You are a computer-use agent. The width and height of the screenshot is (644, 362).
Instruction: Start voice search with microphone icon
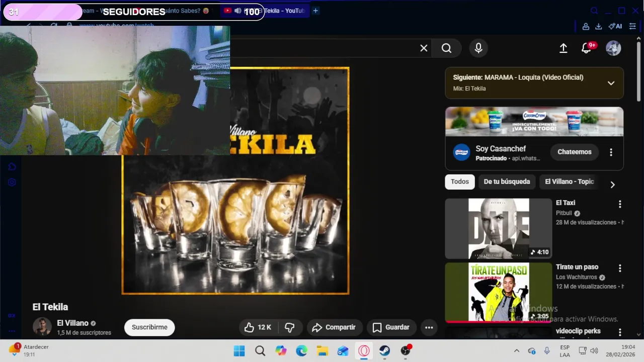point(478,48)
